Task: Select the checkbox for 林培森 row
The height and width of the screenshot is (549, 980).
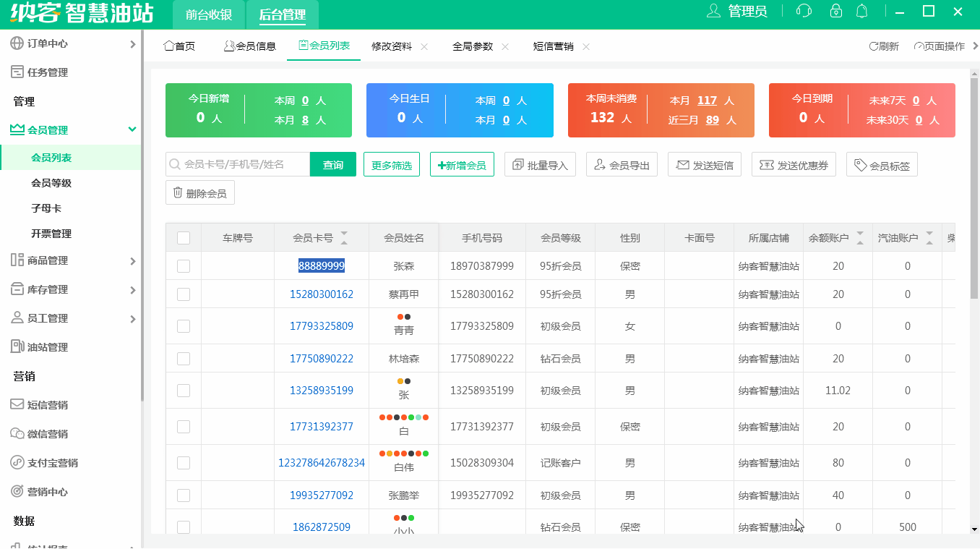Action: pos(184,359)
